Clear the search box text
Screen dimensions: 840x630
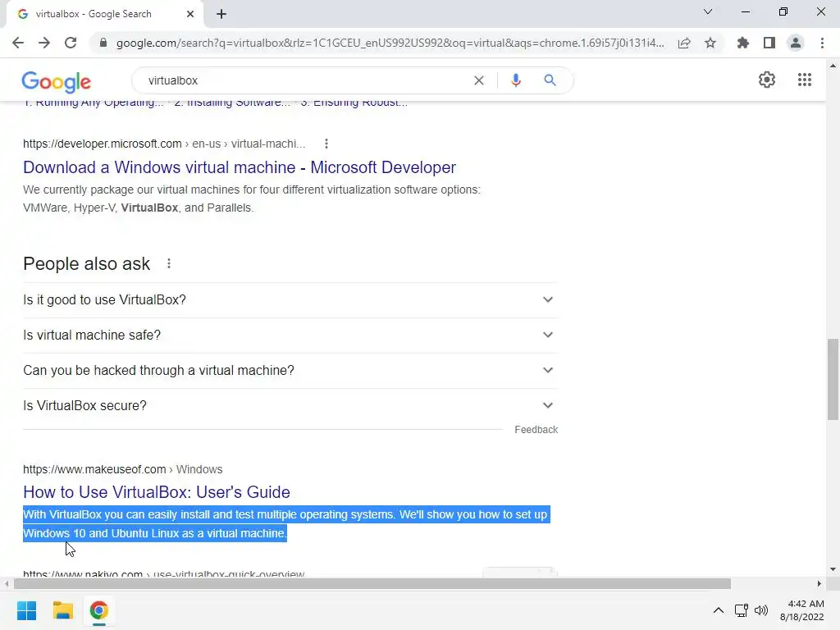pos(479,80)
